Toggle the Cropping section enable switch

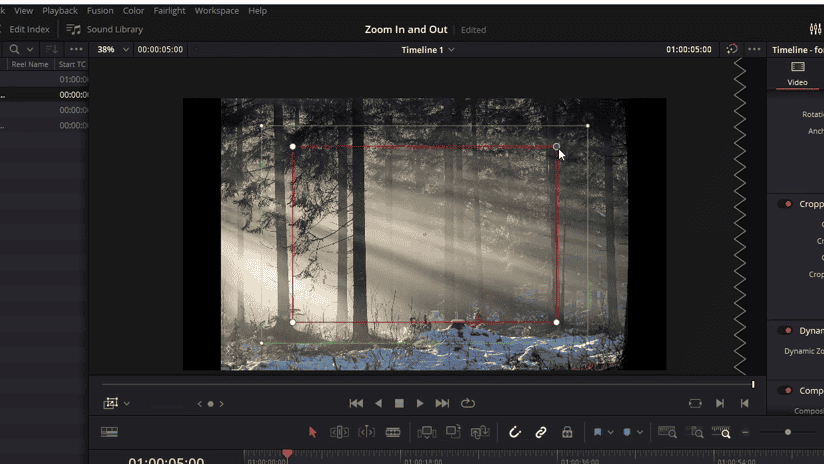[x=786, y=204]
